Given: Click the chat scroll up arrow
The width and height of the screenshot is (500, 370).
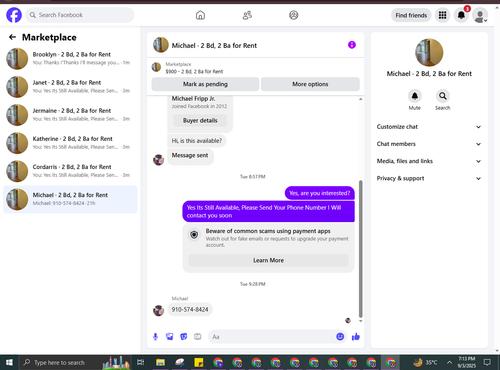Looking at the screenshot, I should coord(360,99).
